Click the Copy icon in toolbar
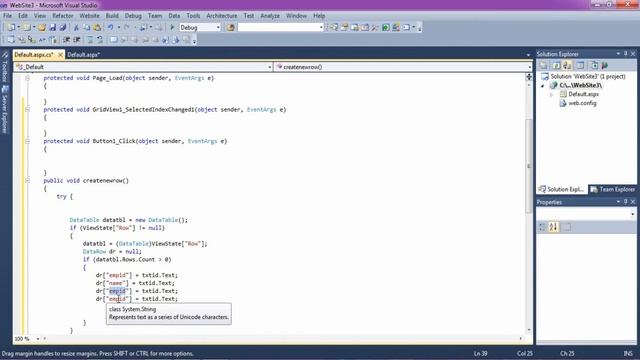Viewport: 640px width, 360px height. [87, 27]
